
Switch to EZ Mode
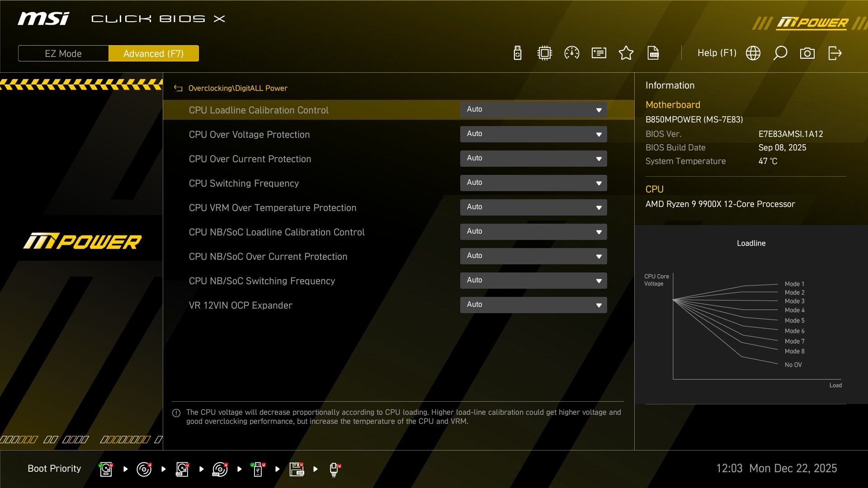point(63,53)
